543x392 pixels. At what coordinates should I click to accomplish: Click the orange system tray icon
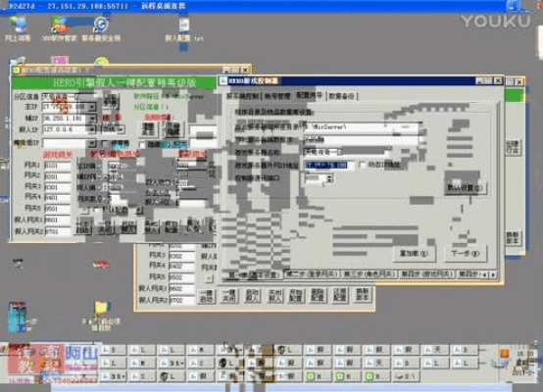click(504, 354)
